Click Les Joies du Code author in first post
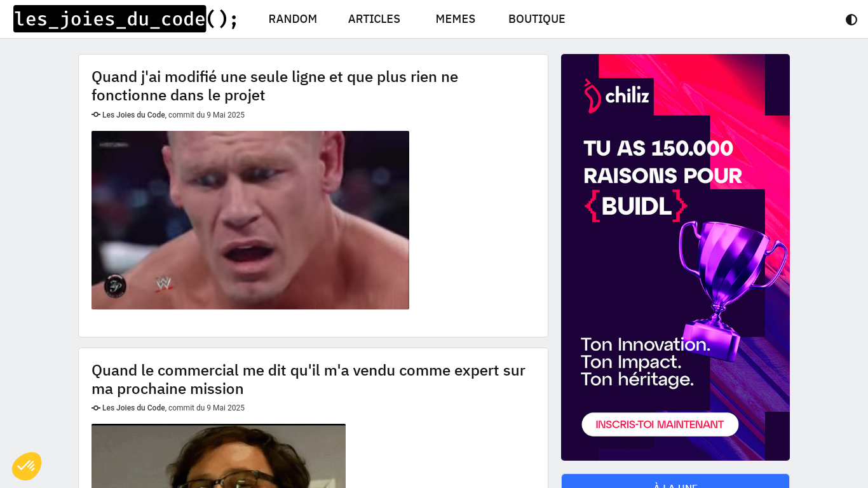 pyautogui.click(x=133, y=115)
